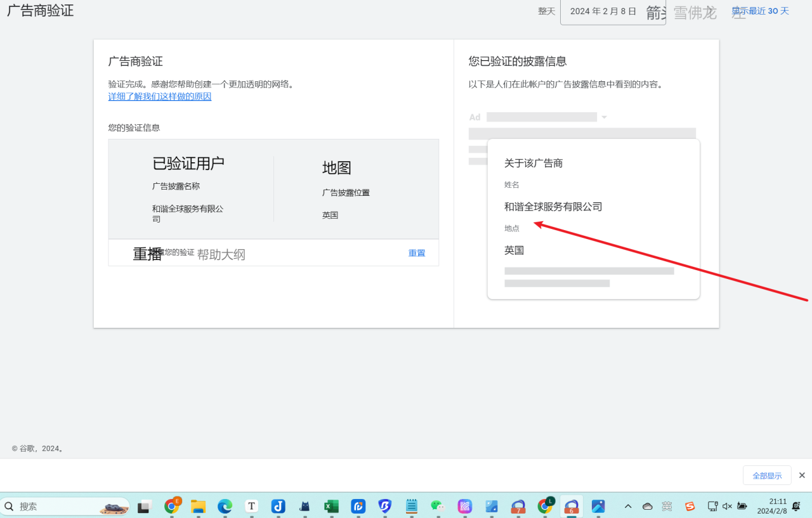This screenshot has height=518, width=812.
Task: Show hidden icons via the taskbar chevron
Action: click(628, 506)
